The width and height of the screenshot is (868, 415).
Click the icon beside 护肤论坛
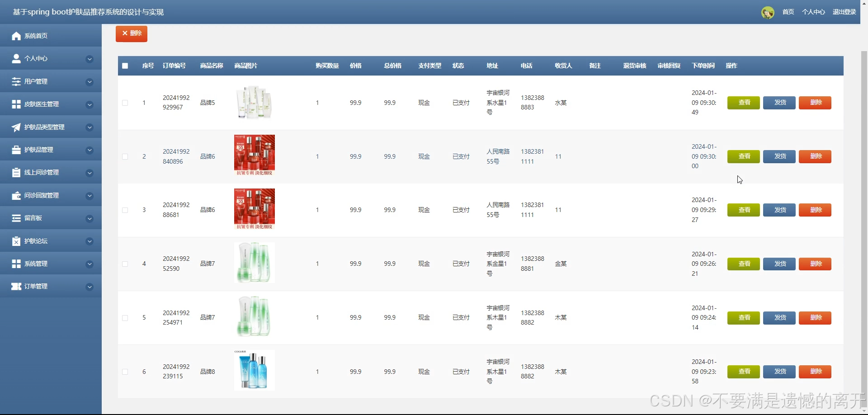pos(16,241)
